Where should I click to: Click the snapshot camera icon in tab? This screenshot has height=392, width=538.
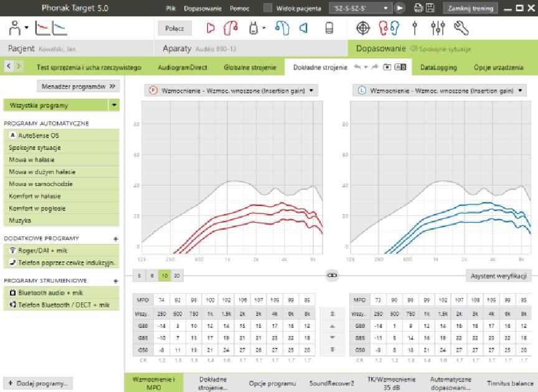(x=387, y=67)
